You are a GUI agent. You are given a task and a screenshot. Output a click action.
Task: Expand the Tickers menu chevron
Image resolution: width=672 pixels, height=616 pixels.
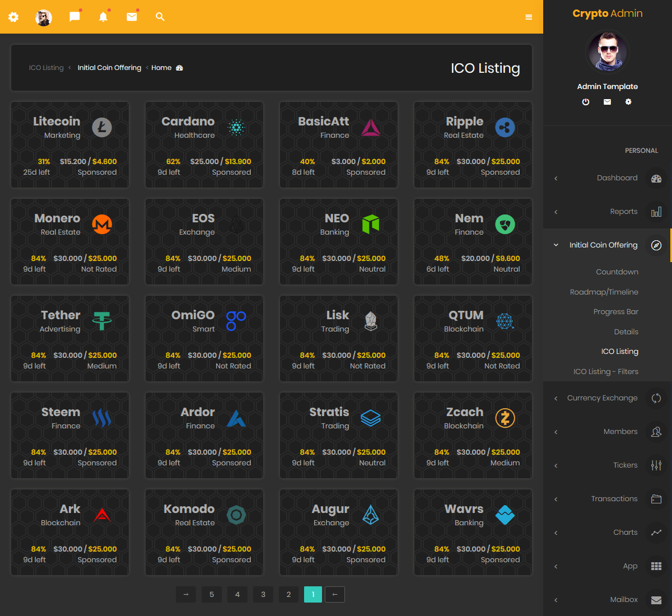tap(556, 466)
